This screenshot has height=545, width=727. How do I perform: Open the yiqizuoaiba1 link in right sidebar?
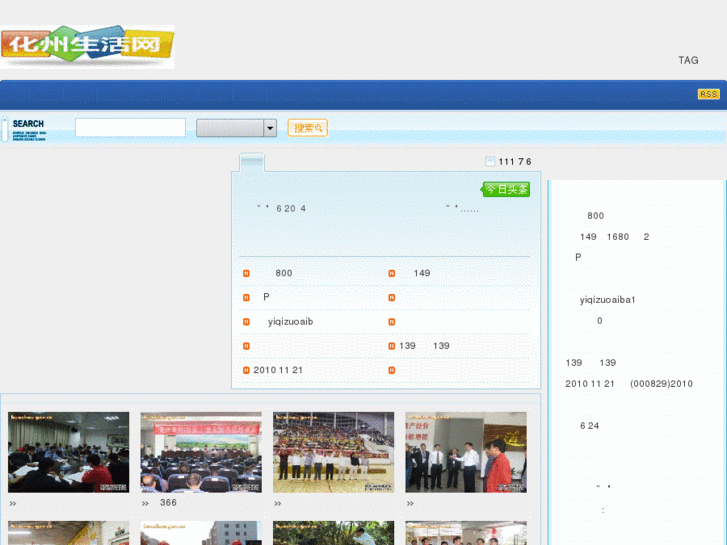(x=608, y=300)
